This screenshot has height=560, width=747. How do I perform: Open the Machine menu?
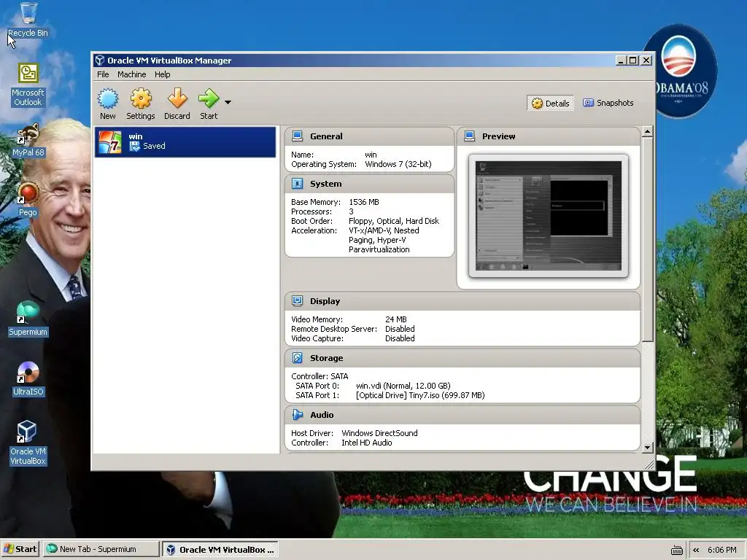pos(131,74)
